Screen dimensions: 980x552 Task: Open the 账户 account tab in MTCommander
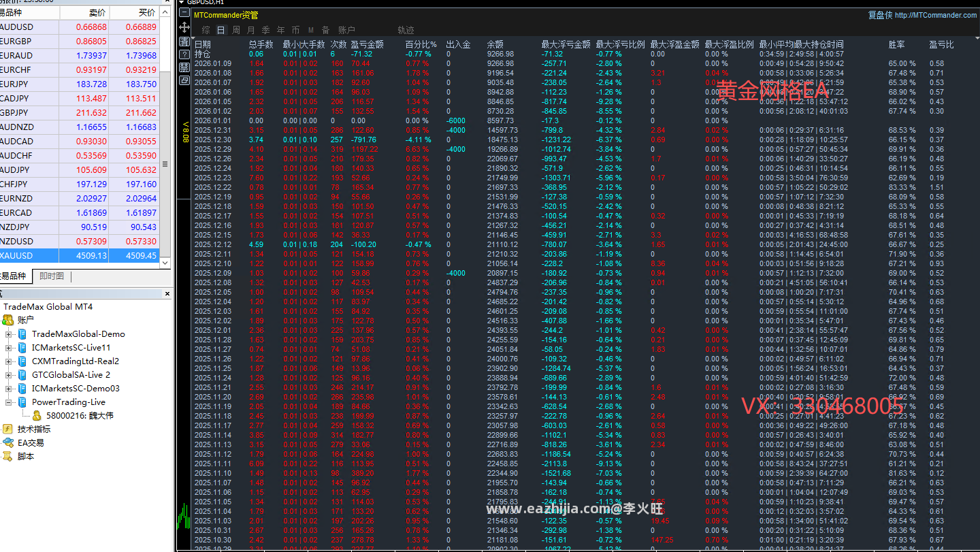[346, 30]
